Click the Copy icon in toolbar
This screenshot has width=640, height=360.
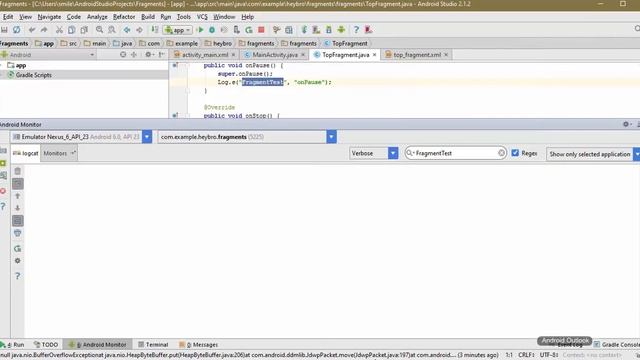pyautogui.click(x=71, y=30)
